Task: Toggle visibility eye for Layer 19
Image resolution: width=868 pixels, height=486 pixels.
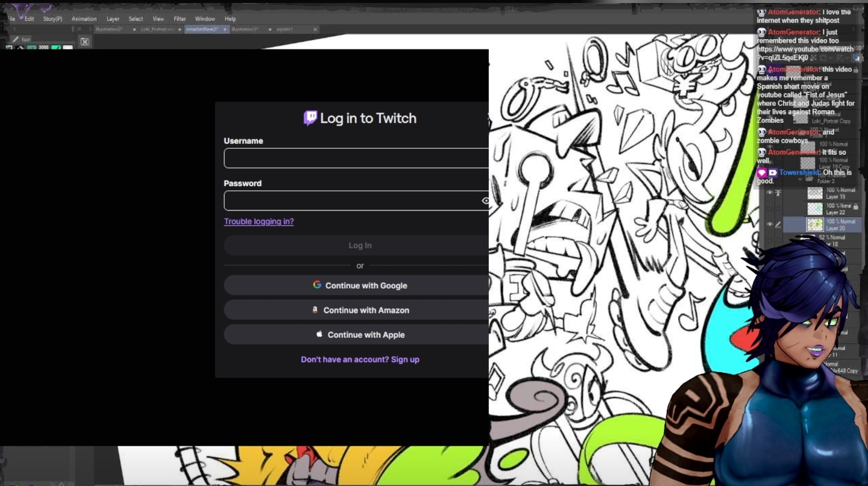Action: tap(769, 193)
